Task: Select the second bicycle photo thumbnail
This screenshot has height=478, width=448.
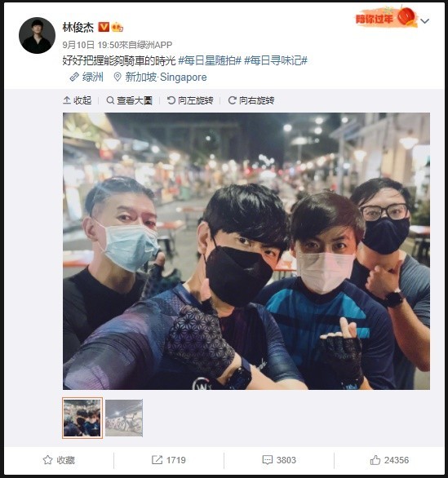Action: pos(124,418)
